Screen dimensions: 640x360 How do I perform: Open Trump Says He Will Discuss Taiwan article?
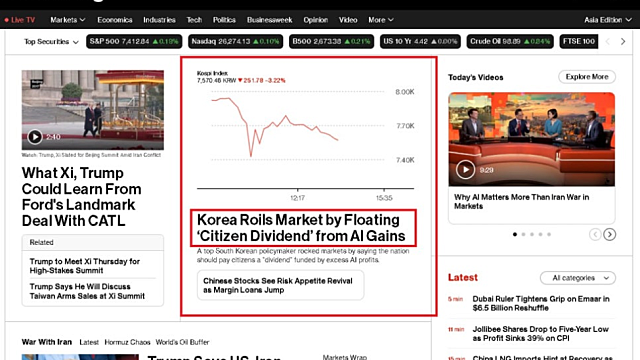87,291
